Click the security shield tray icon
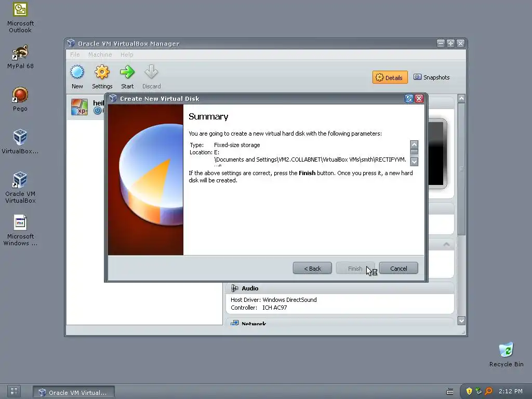Screen dimensions: 532x399 click(469, 391)
